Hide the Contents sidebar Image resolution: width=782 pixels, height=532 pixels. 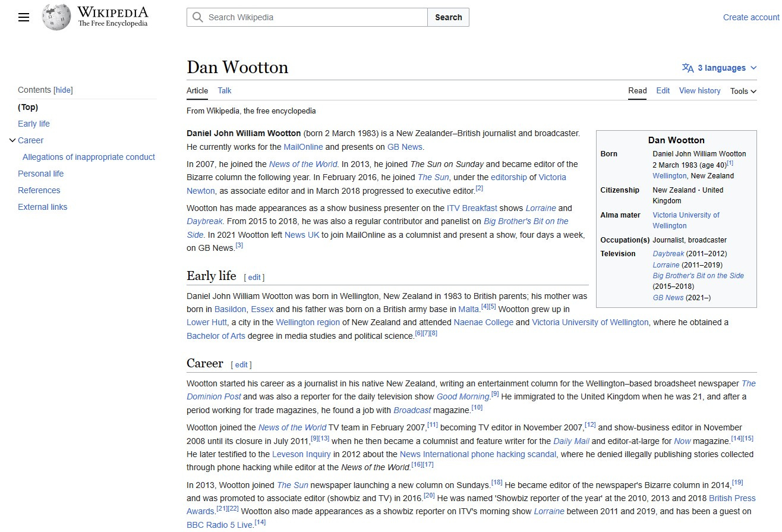[x=64, y=90]
